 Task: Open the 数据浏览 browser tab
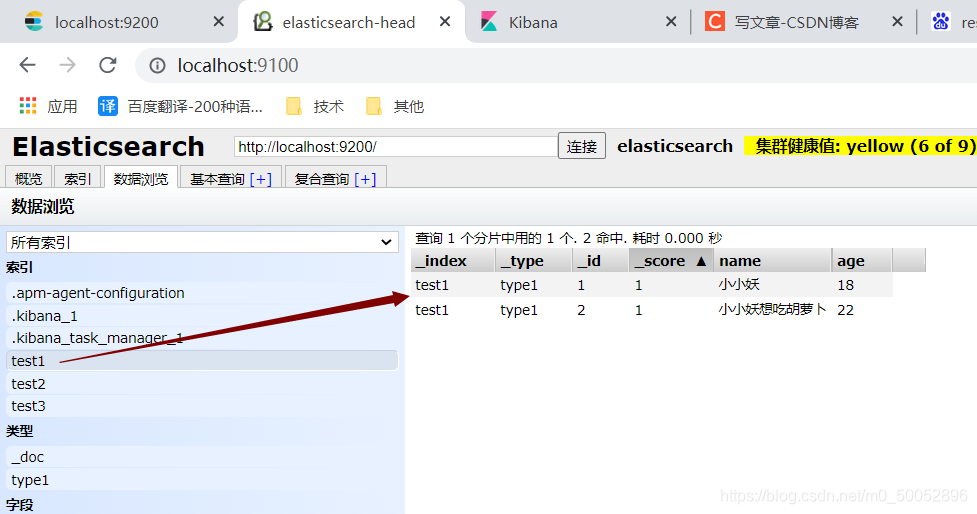point(141,179)
